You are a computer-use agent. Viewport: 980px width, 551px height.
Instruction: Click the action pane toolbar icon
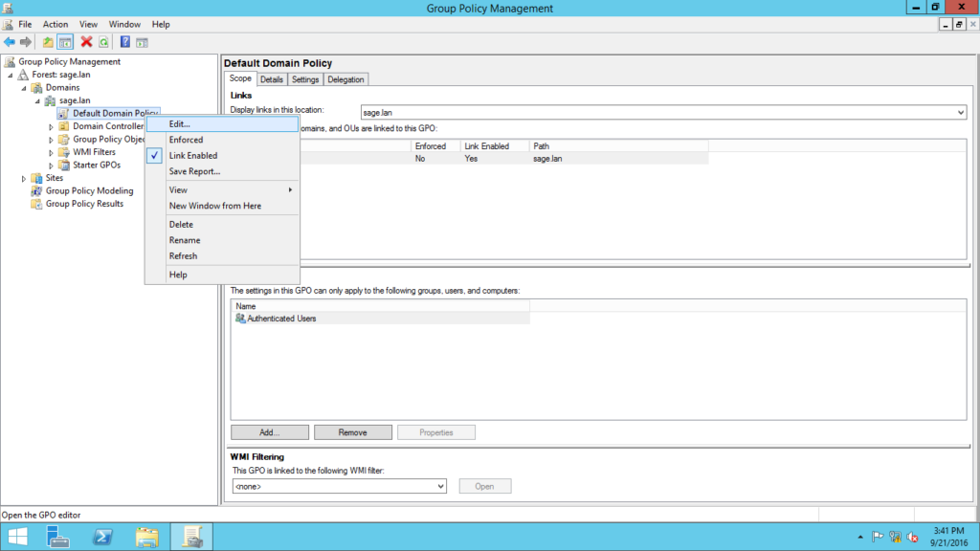click(143, 42)
